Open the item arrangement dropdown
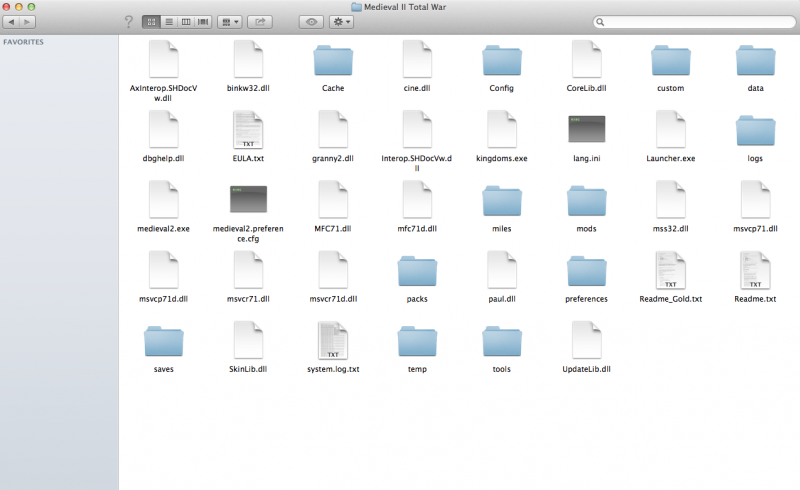Viewport: 800px width, 490px height. (x=229, y=21)
